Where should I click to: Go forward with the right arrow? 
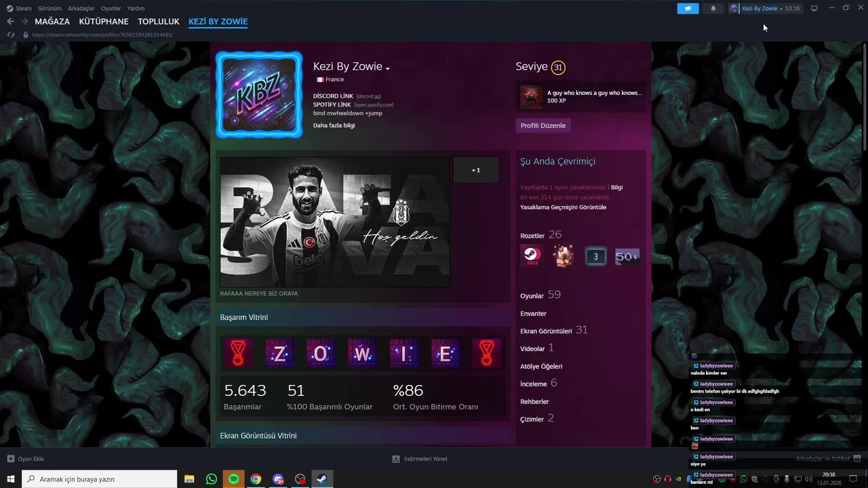tap(24, 22)
